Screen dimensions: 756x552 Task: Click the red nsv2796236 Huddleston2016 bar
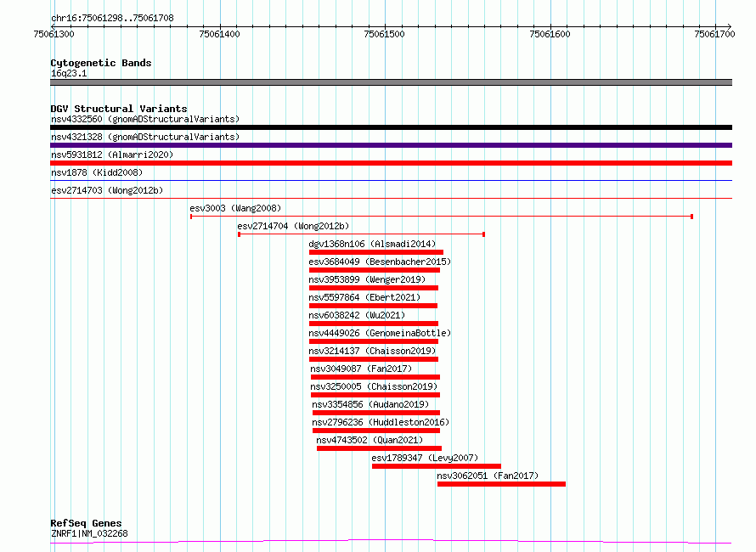376,431
